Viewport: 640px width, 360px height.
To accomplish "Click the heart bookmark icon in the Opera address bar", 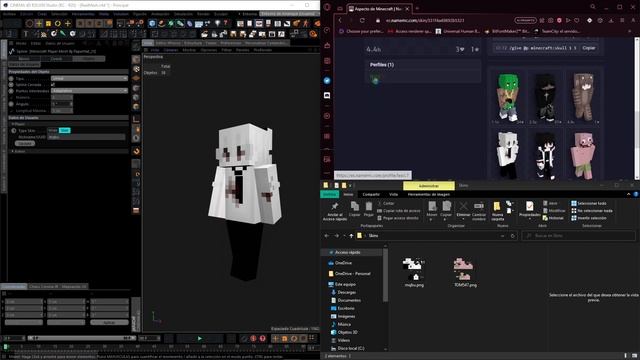I will [x=577, y=20].
